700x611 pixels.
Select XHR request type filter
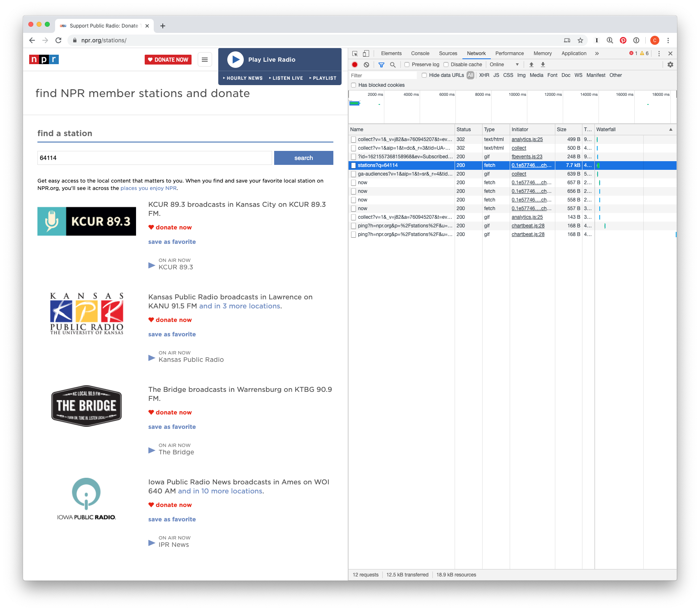click(x=484, y=75)
